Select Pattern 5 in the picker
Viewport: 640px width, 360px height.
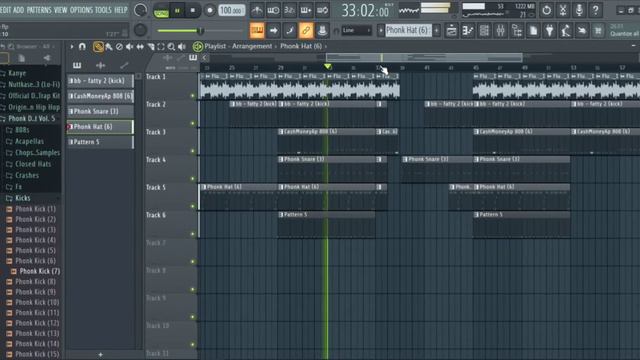tap(100, 142)
